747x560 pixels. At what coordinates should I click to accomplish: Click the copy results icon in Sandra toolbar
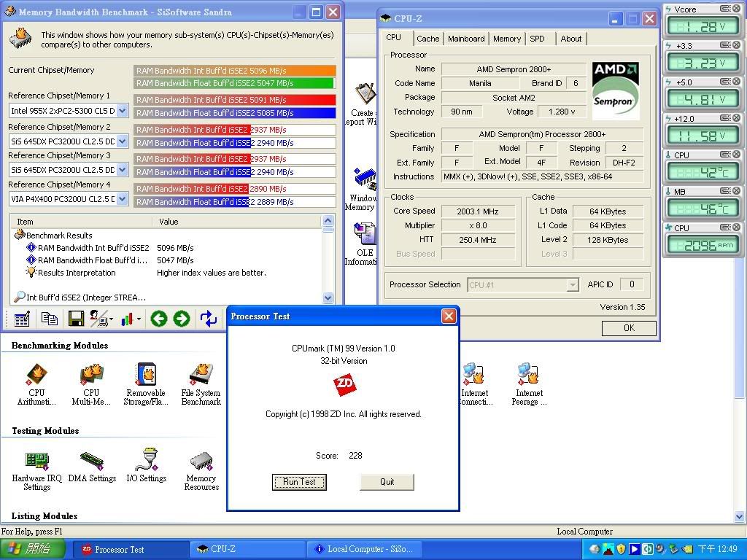pos(49,319)
